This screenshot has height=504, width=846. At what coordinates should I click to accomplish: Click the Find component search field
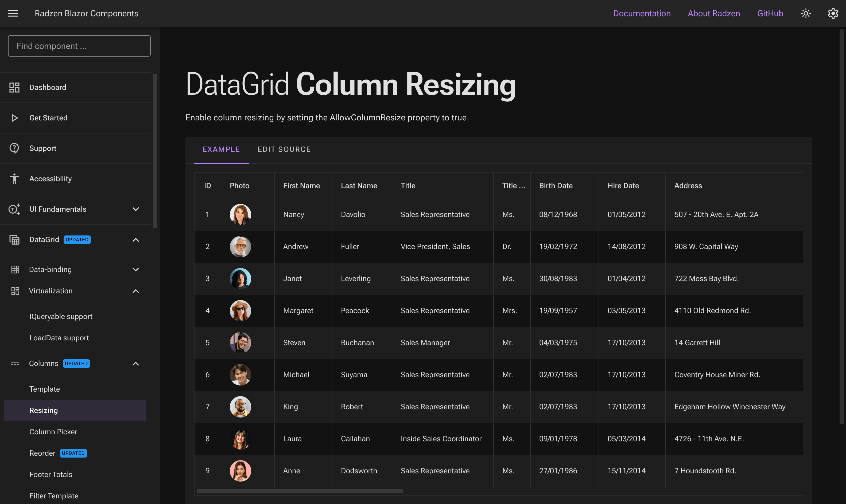click(x=79, y=46)
